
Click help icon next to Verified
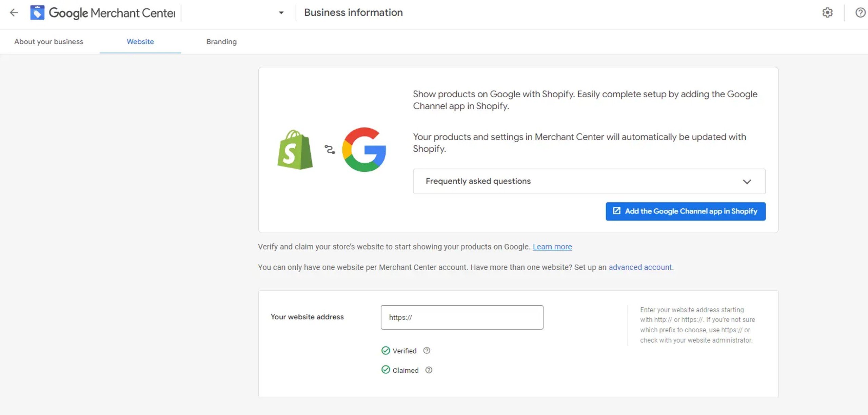point(427,351)
